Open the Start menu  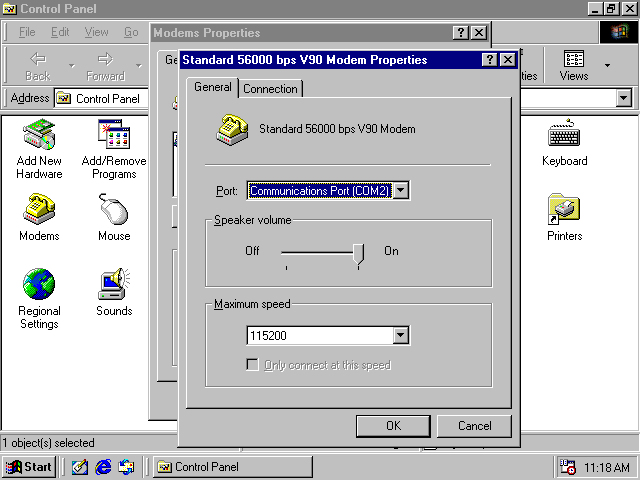(x=29, y=467)
